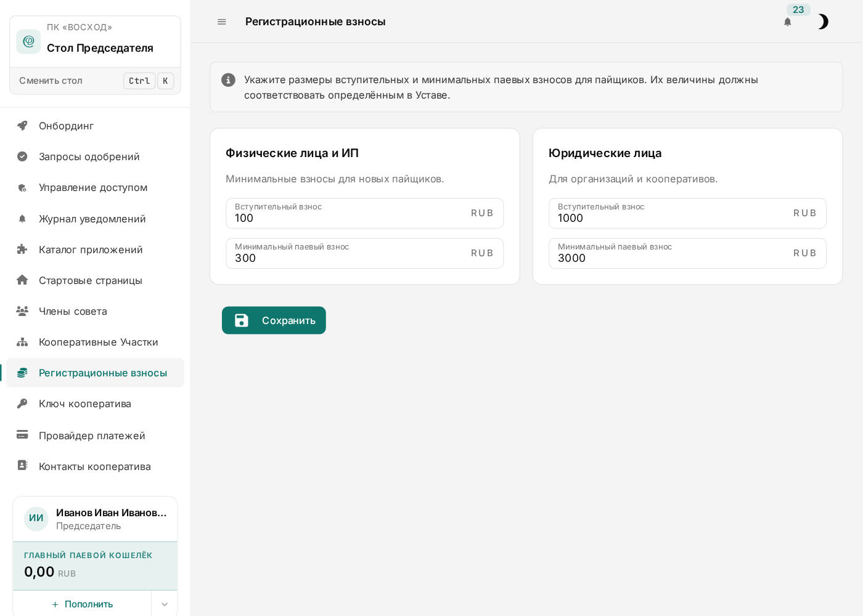The height and width of the screenshot is (616, 863).
Task: Click the ИИ avatar circle
Action: click(x=36, y=519)
